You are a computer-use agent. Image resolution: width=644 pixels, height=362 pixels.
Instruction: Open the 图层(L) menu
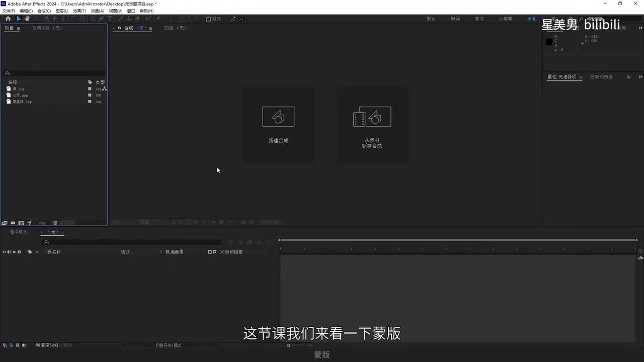point(62,11)
